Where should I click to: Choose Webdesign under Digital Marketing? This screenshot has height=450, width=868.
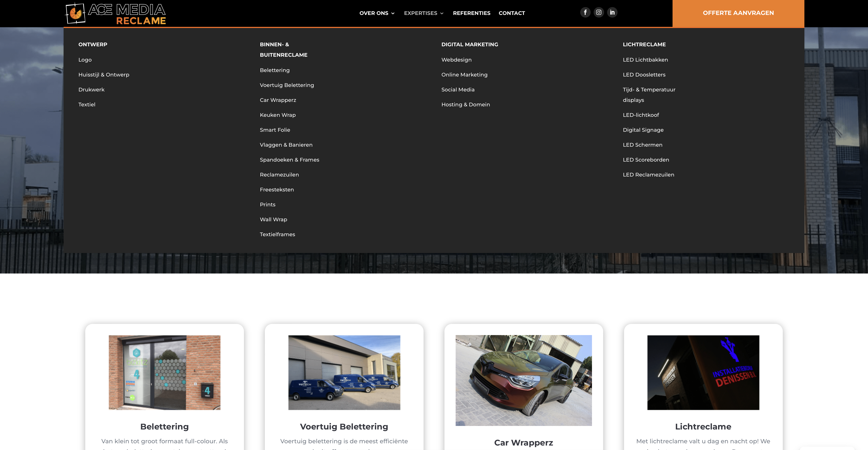point(456,60)
